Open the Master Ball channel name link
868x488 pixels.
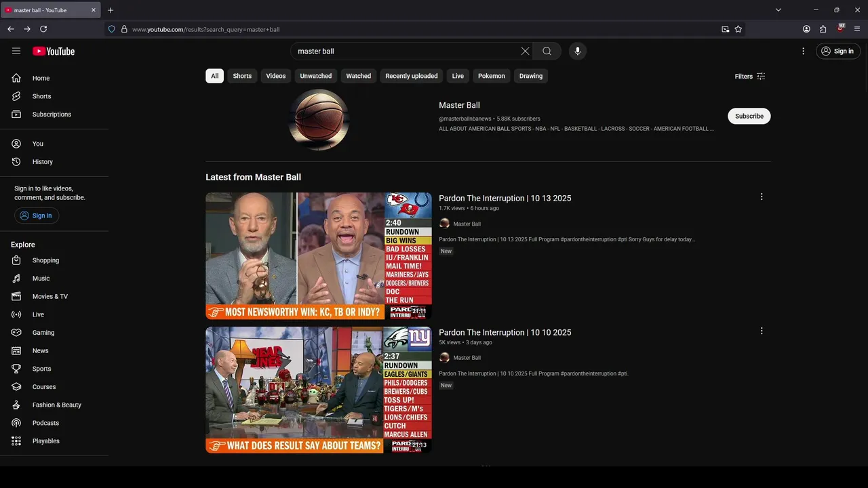pos(459,105)
